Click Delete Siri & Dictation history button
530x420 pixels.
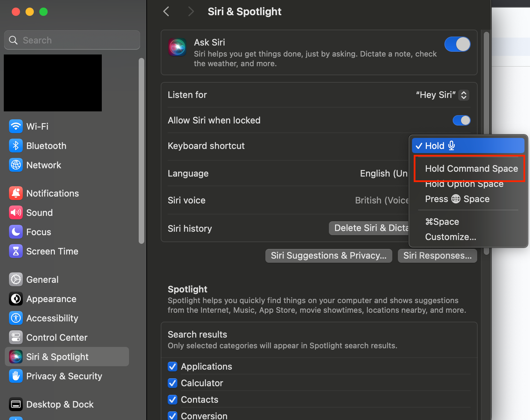pyautogui.click(x=369, y=228)
